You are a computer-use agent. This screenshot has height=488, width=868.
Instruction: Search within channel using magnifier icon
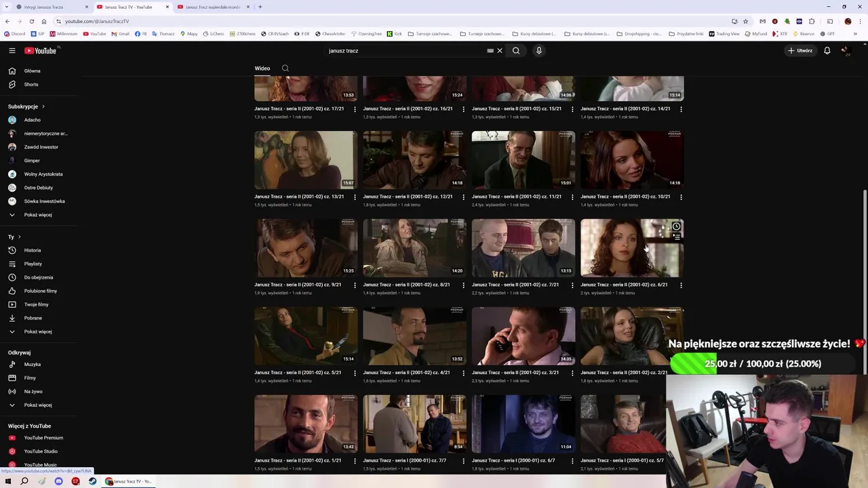[x=285, y=68]
